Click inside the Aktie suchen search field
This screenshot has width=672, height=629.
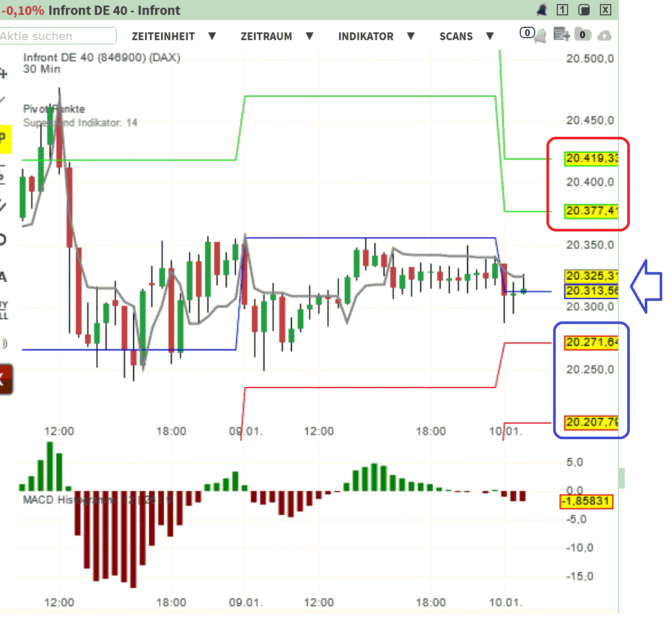click(x=57, y=36)
